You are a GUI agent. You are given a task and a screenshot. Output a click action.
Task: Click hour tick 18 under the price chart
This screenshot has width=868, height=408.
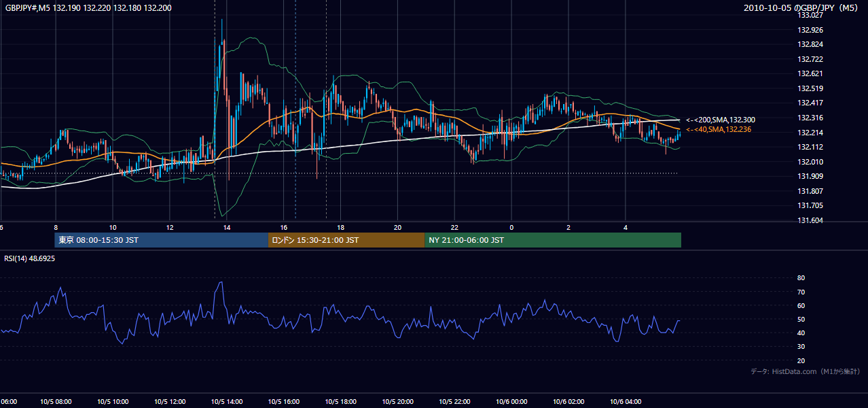[340, 227]
